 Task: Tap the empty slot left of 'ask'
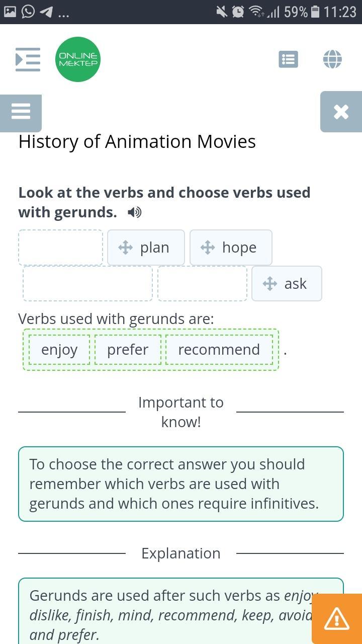point(202,284)
